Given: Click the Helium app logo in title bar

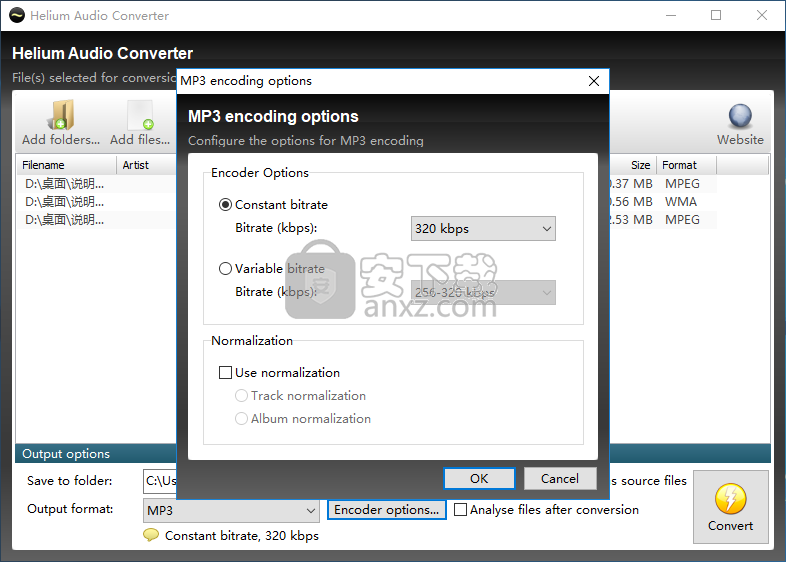Looking at the screenshot, I should coord(17,15).
